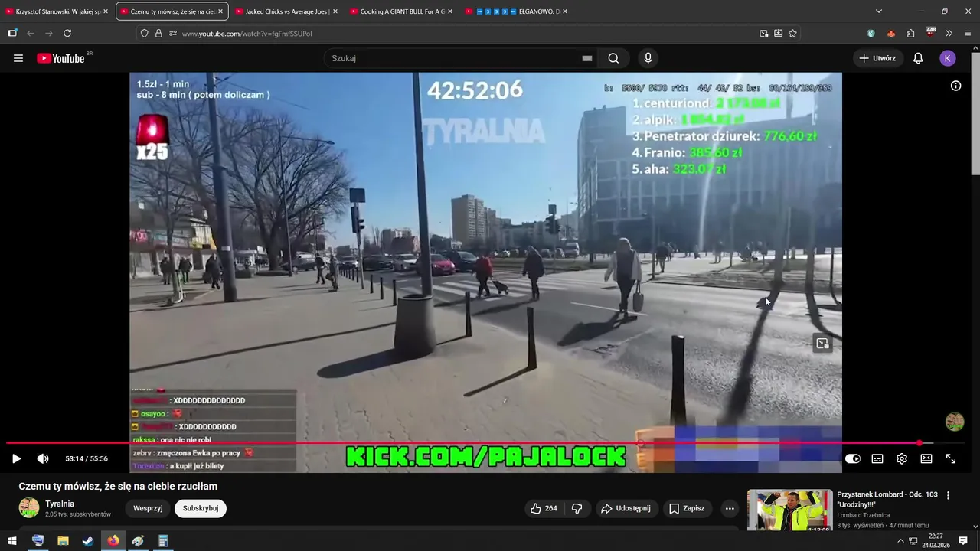This screenshot has width=980, height=551.
Task: Expand the list all tabs chevron
Action: coord(879,11)
